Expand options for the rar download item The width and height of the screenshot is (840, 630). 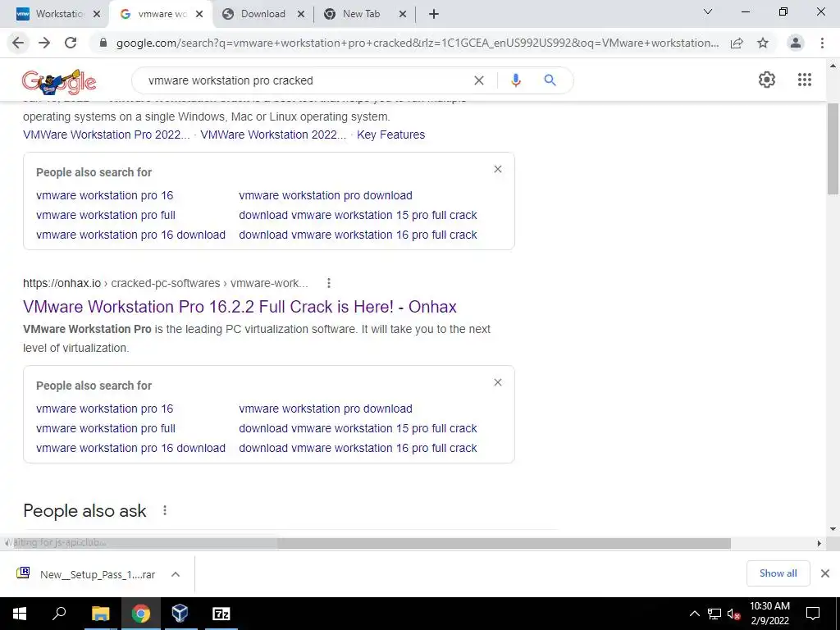176,574
